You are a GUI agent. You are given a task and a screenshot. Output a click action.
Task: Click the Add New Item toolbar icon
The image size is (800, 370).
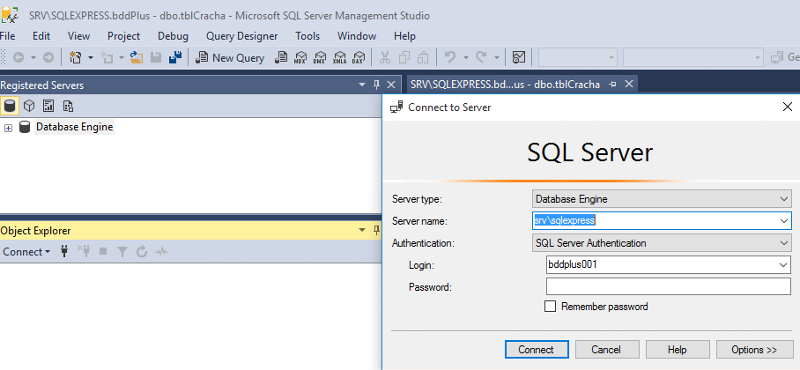coord(107,58)
